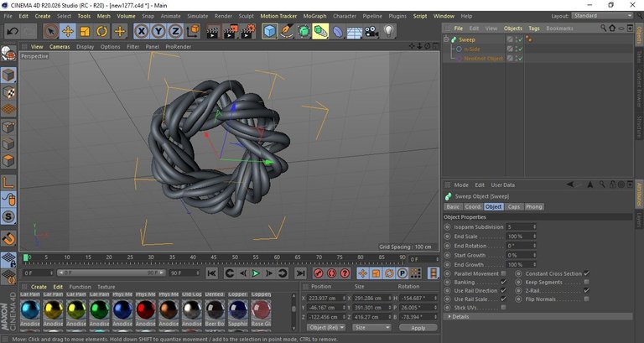Select the Live Selection tool
644x343 pixels.
[50, 31]
